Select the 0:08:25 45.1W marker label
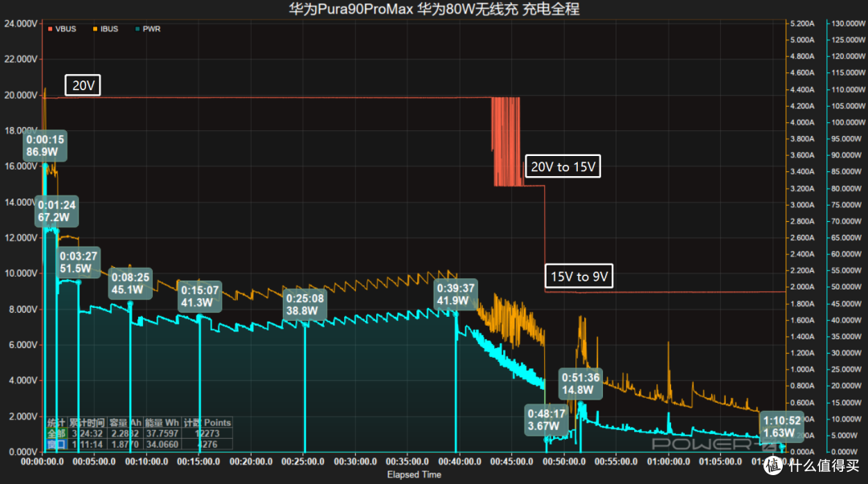Screen dimensions: 868x484 pos(130,284)
